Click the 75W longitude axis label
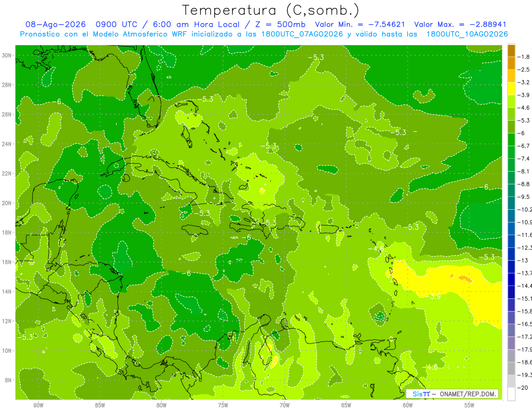The height and width of the screenshot is (411, 532). coord(223,405)
